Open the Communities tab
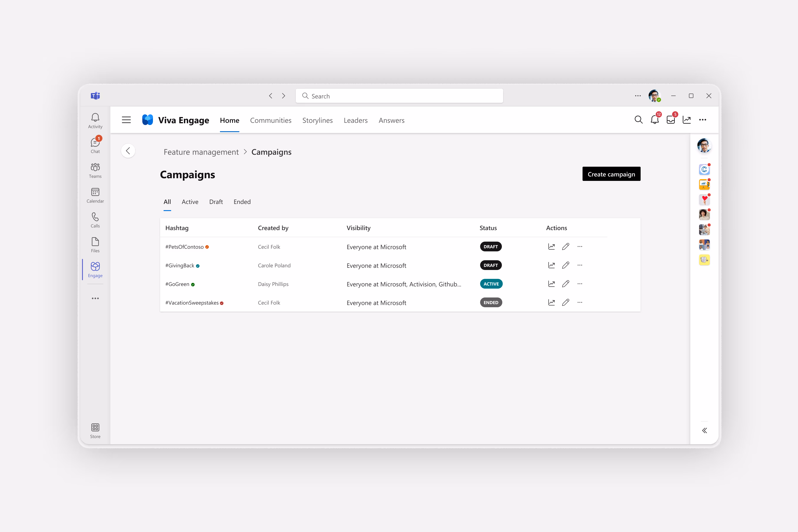This screenshot has height=532, width=798. (270, 120)
